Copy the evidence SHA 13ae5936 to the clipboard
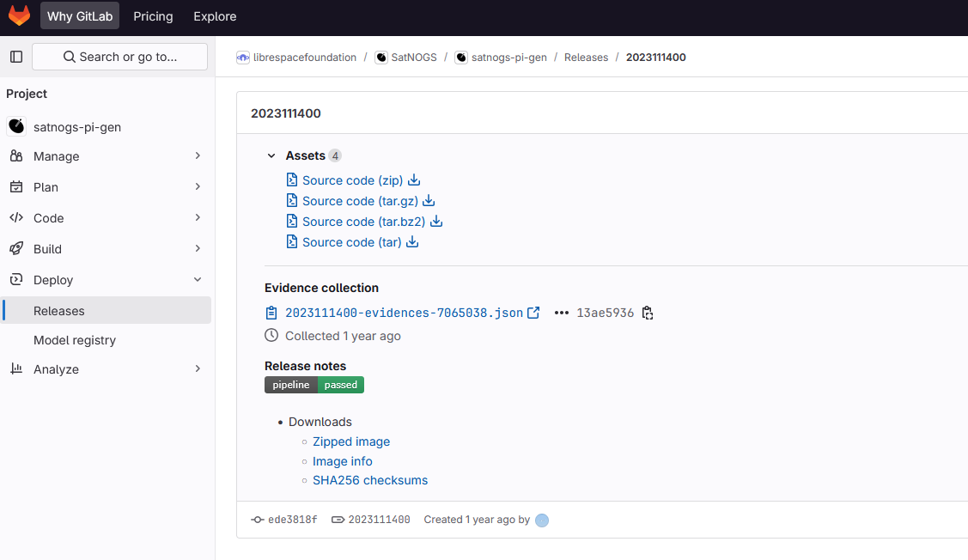968x560 pixels. (647, 313)
